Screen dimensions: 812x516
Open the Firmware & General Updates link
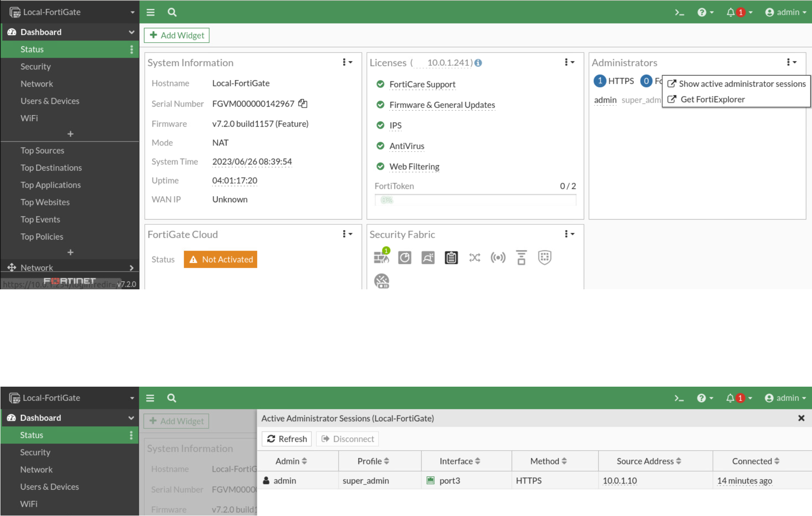442,105
